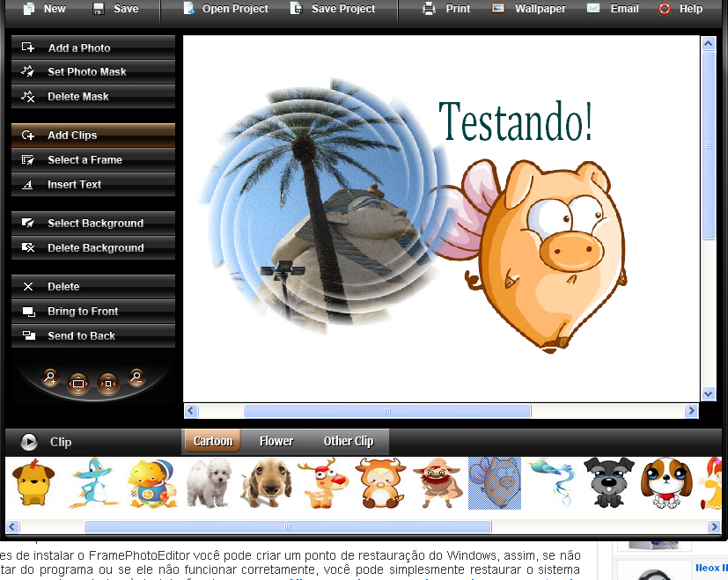This screenshot has height=580, width=728.
Task: Click the clip strip scrollbar right arrow
Action: pos(714,526)
